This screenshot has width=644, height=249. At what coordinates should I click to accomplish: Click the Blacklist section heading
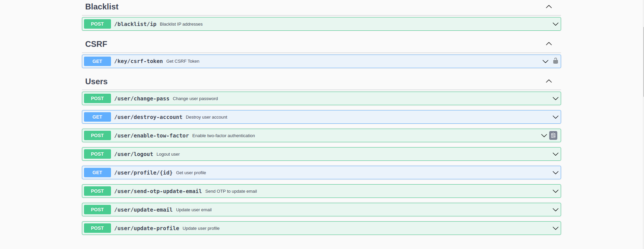pos(102,7)
